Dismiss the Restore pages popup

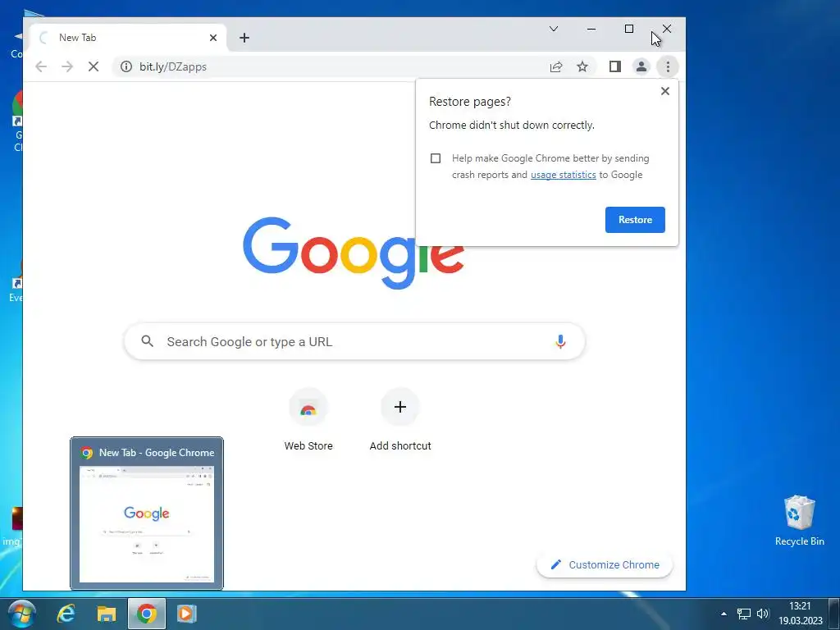coord(664,91)
